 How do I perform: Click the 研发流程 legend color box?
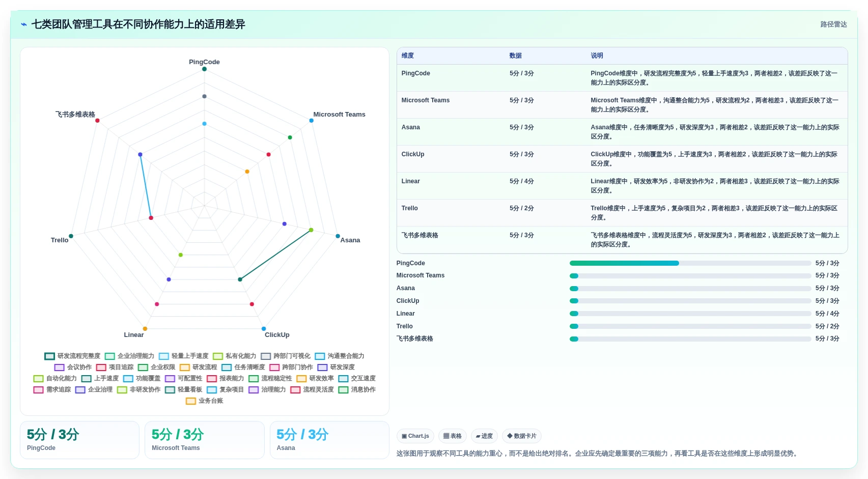pyautogui.click(x=184, y=368)
